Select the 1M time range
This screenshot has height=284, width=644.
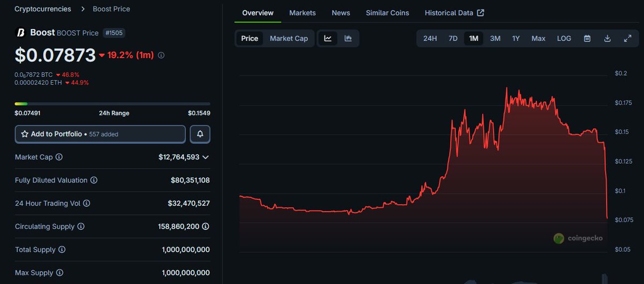474,38
